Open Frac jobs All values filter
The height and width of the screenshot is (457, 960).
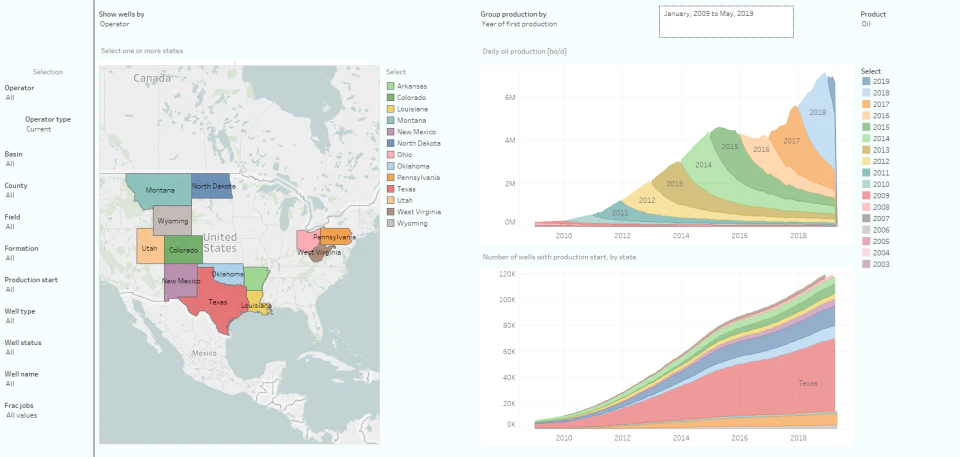click(21, 410)
